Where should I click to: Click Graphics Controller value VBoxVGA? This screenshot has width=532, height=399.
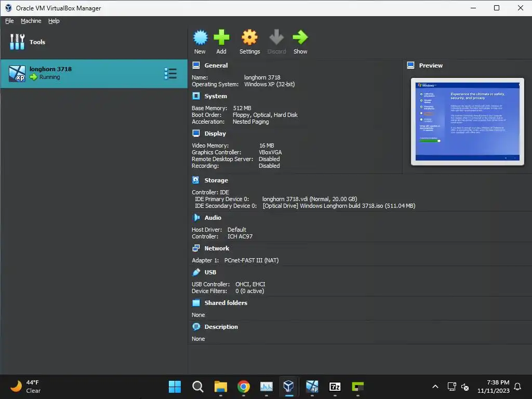(x=270, y=152)
